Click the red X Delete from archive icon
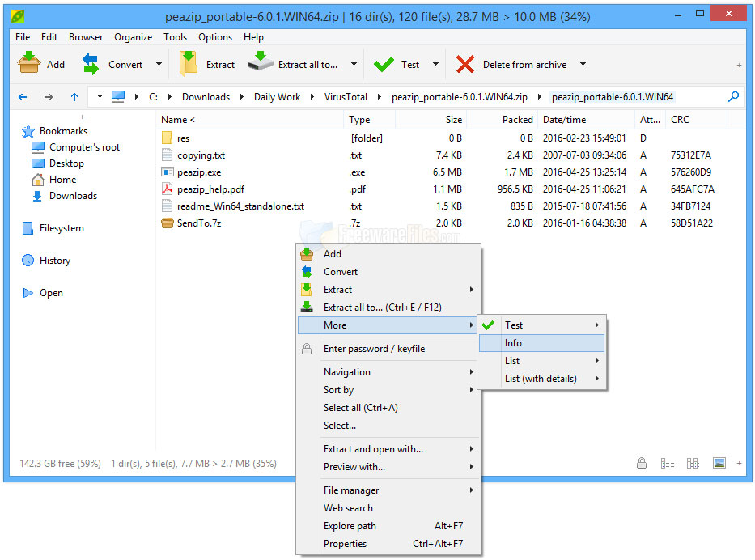Image resolution: width=755 pixels, height=560 pixels. (x=465, y=64)
